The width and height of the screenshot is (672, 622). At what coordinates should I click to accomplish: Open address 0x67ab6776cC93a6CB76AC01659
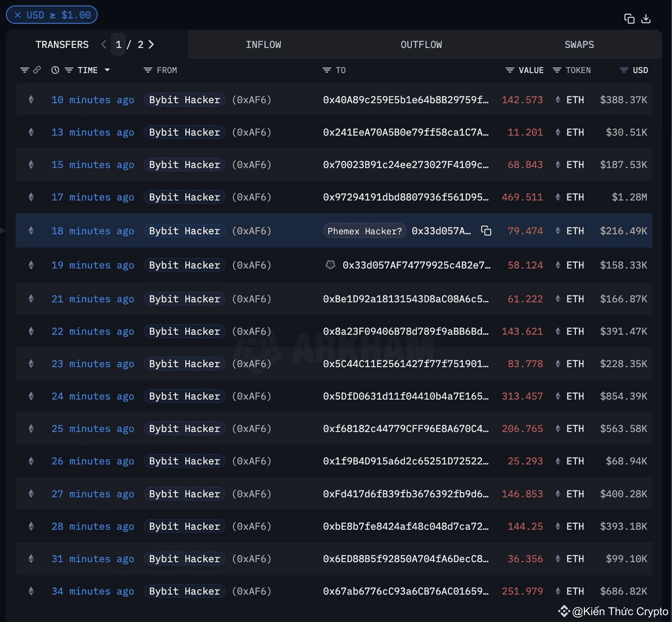pyautogui.click(x=405, y=591)
